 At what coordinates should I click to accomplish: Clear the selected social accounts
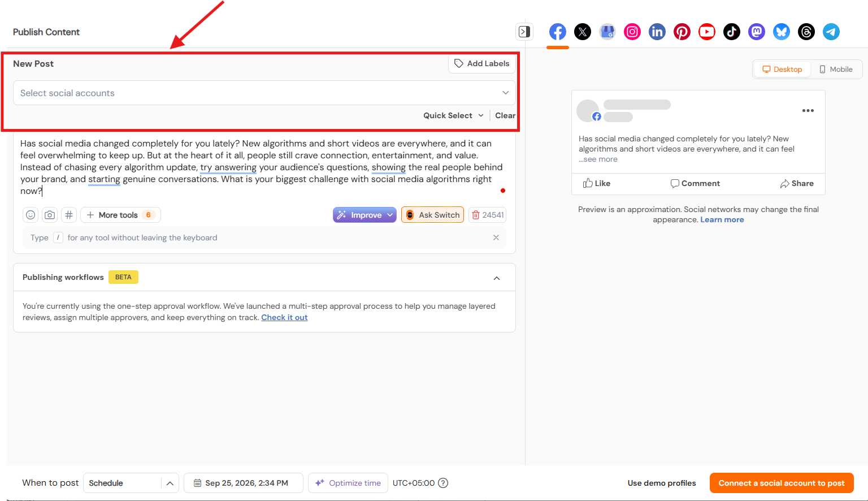tap(505, 115)
